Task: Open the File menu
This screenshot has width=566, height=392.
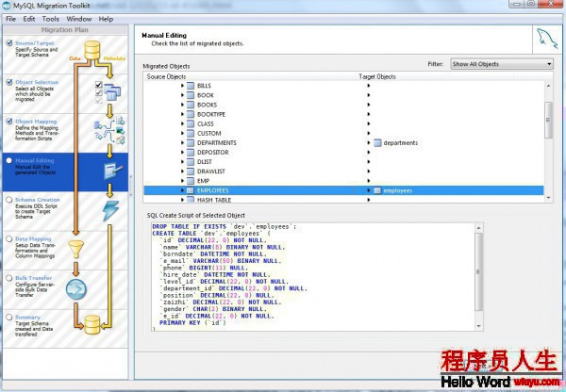Action: (x=10, y=19)
